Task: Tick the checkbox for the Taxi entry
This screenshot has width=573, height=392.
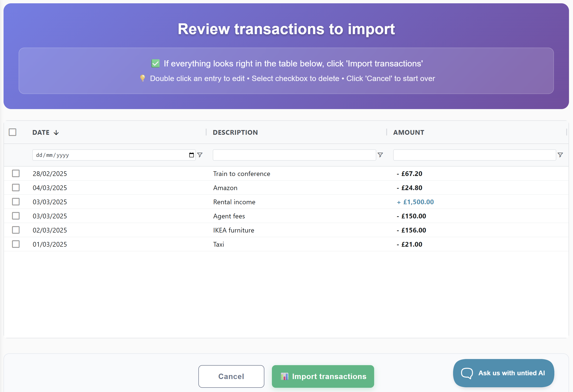Action: (16, 244)
